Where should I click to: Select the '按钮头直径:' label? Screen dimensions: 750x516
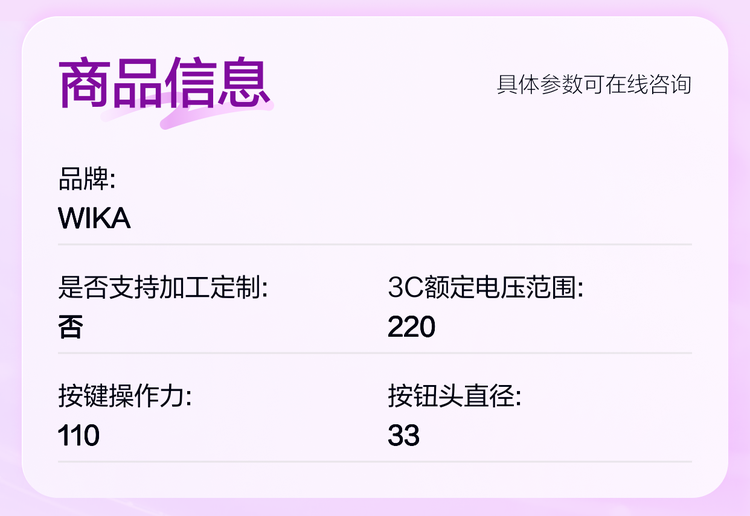coord(455,397)
